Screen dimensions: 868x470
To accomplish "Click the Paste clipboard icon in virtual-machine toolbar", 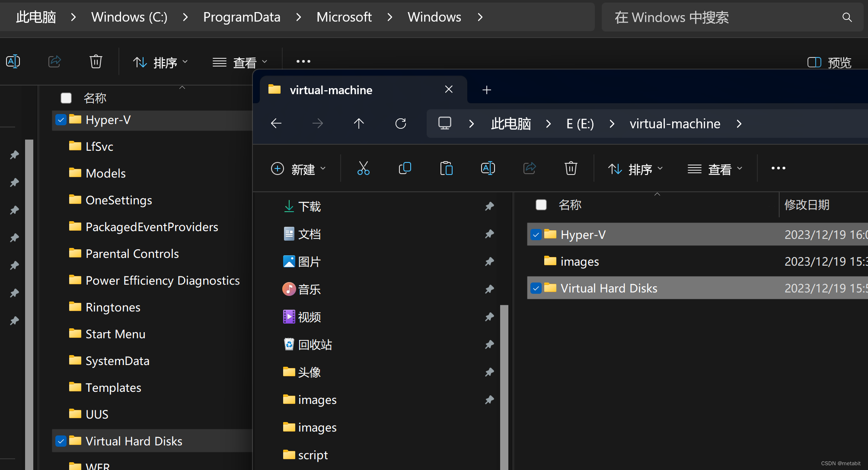I will (x=447, y=168).
